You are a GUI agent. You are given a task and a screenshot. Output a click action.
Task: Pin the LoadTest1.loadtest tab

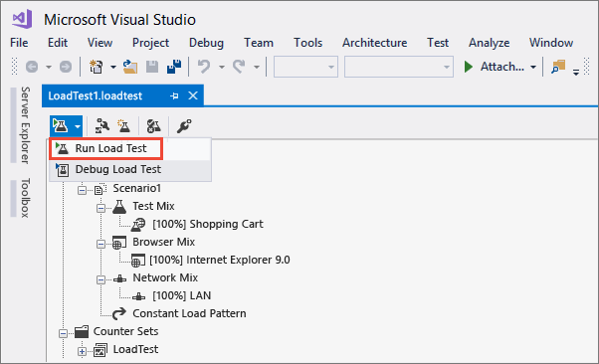(174, 95)
